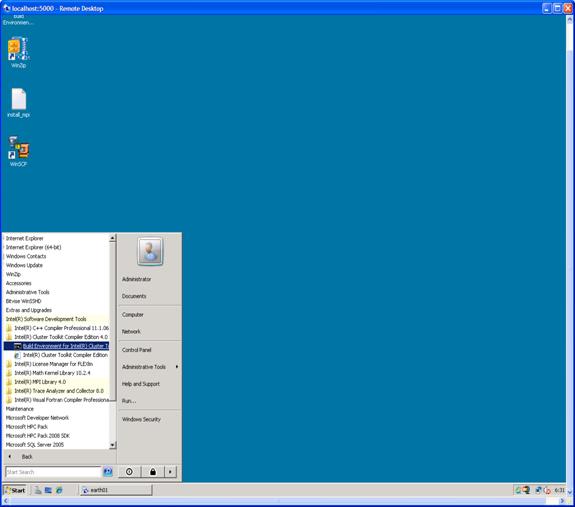Collapse Intel(R) Software Development Tools group
This screenshot has width=575, height=507.
pyautogui.click(x=46, y=319)
